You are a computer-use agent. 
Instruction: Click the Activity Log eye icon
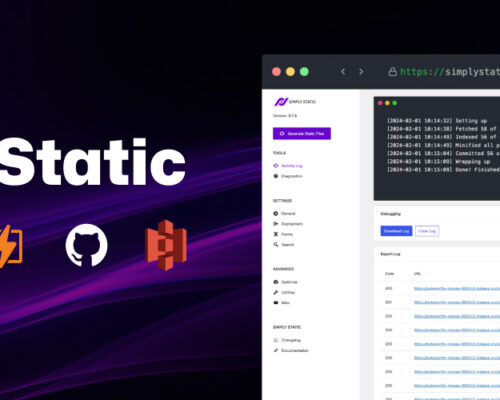coord(276,166)
